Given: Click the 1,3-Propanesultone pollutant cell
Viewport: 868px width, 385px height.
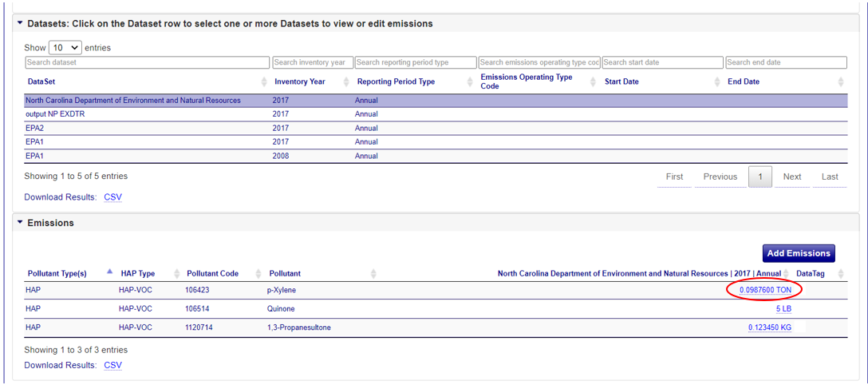Looking at the screenshot, I should [x=299, y=327].
